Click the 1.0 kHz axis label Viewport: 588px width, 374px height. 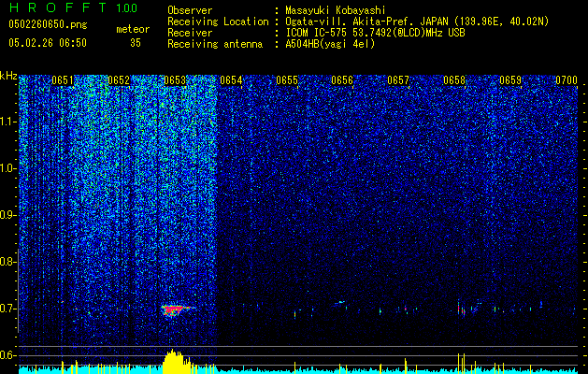8,168
